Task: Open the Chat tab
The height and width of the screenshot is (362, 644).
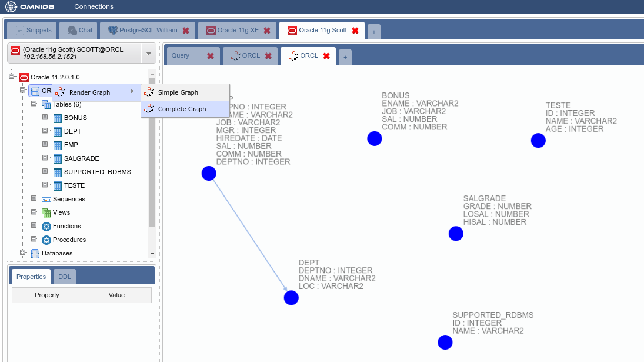Action: pyautogui.click(x=80, y=30)
